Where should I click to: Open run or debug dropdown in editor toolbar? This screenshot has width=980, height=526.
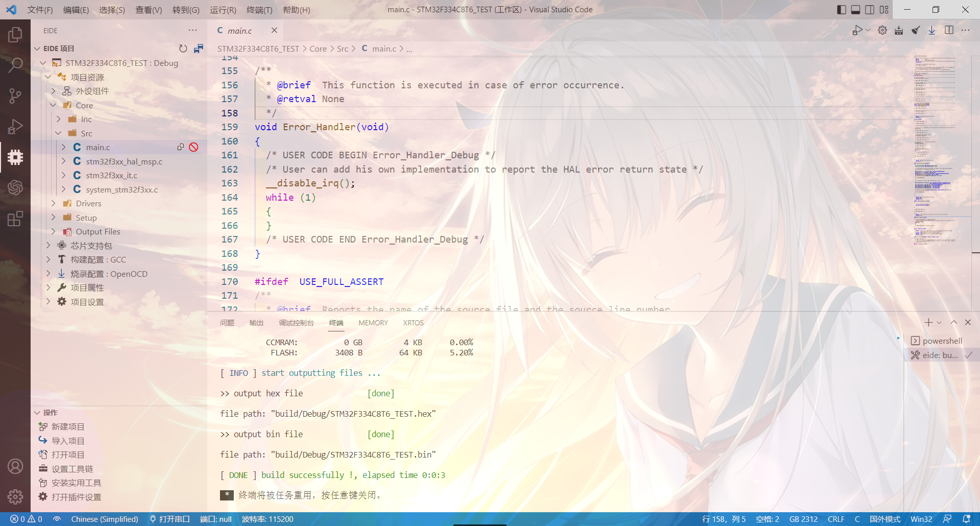[x=868, y=31]
